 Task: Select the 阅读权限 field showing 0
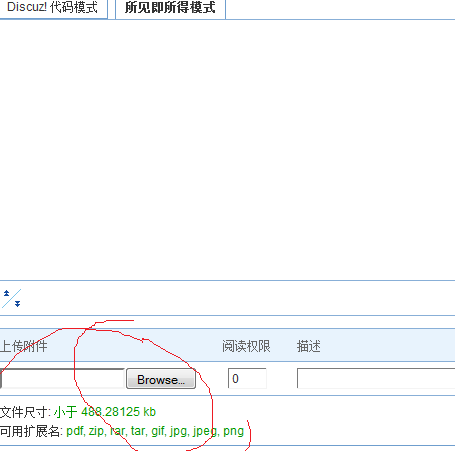point(247,378)
